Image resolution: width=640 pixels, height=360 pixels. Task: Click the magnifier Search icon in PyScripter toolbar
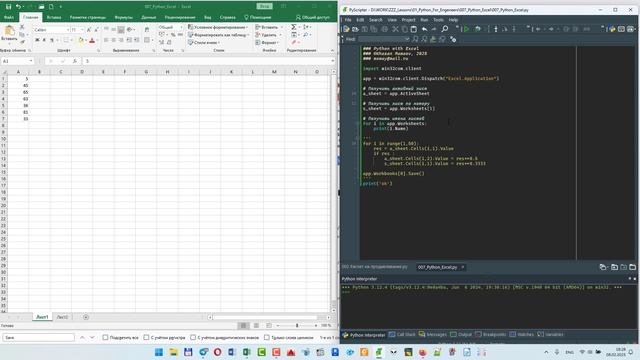point(444,29)
